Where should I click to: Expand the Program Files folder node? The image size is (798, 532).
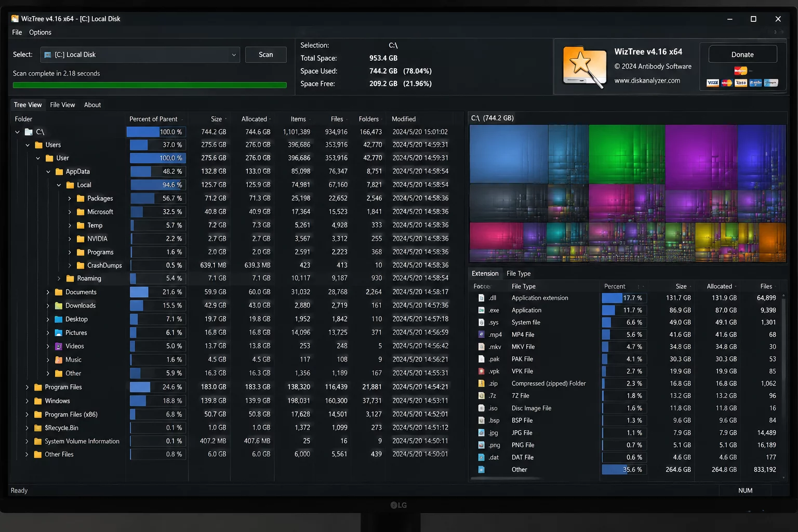(27, 387)
